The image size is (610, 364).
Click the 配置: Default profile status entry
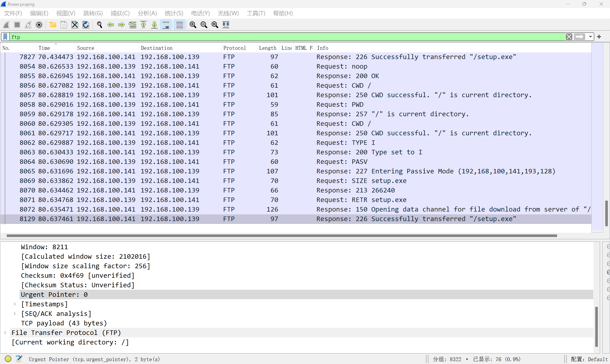[589, 359]
